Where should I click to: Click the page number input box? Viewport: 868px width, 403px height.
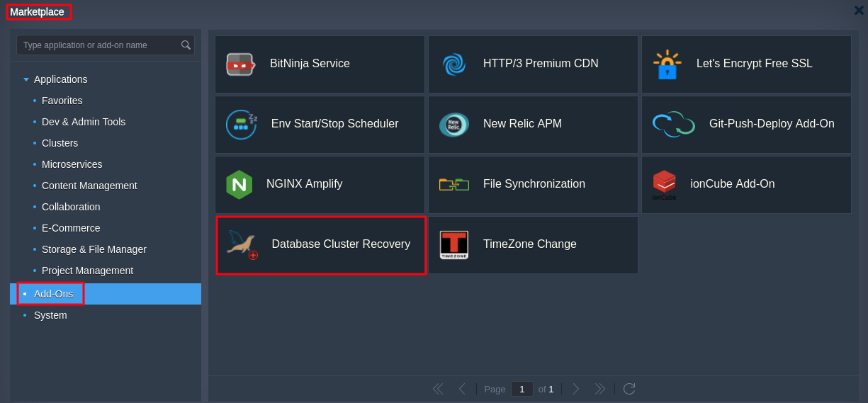(x=522, y=389)
